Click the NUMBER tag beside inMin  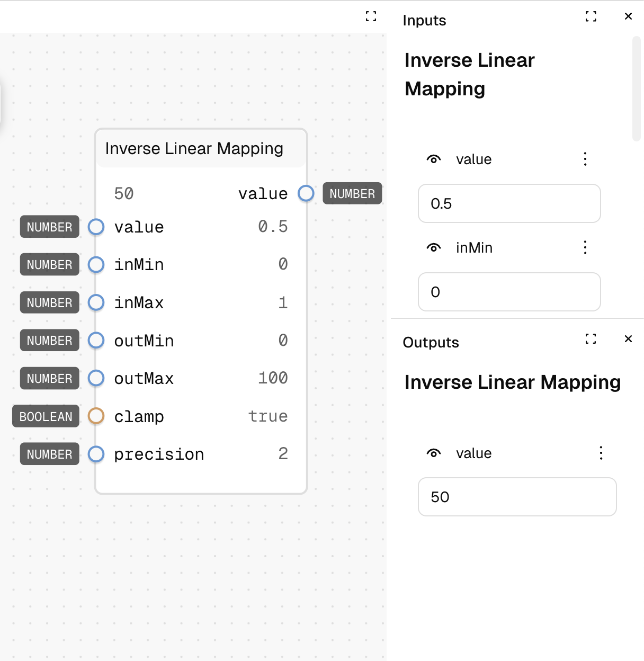click(50, 265)
